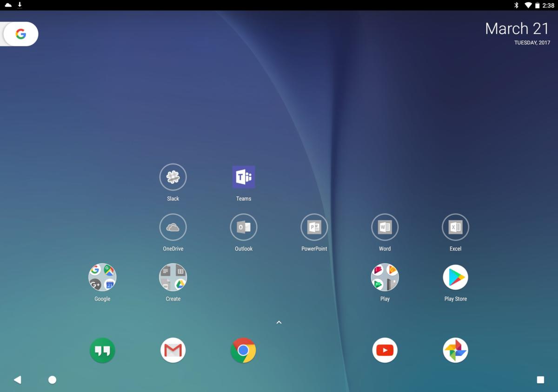Open Gmail from the dock

(x=173, y=350)
